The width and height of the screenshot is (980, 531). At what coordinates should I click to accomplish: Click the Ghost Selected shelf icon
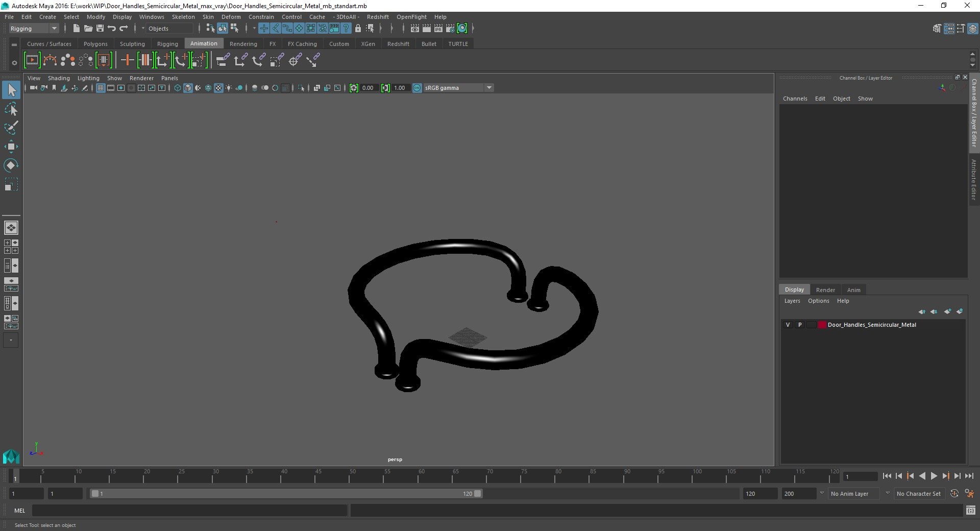(67, 60)
